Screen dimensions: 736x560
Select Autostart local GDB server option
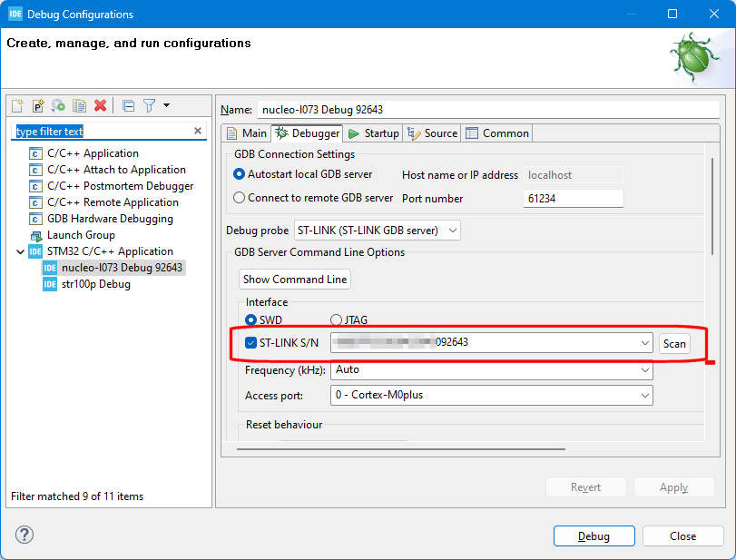[x=303, y=174]
